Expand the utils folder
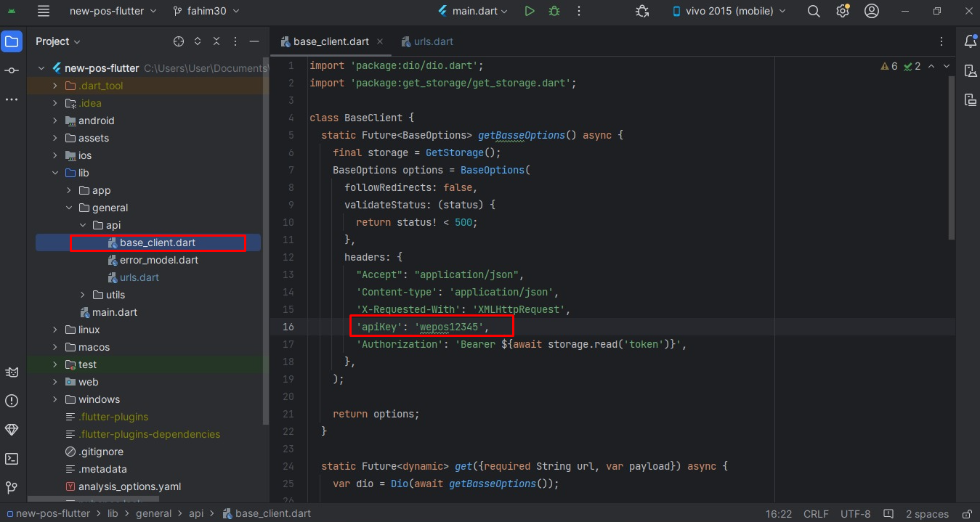Screen dimensions: 980x522 [x=84, y=295]
